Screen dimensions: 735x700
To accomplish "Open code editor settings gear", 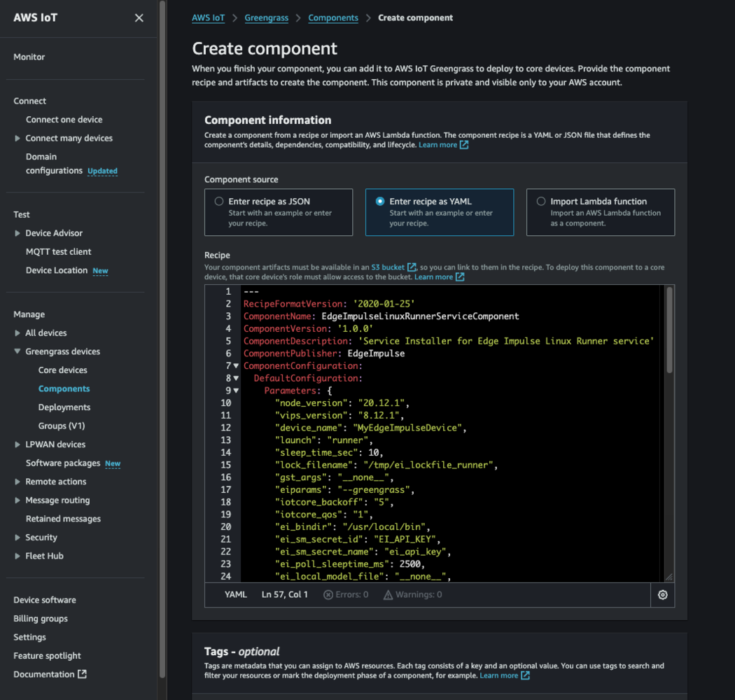I will (662, 594).
